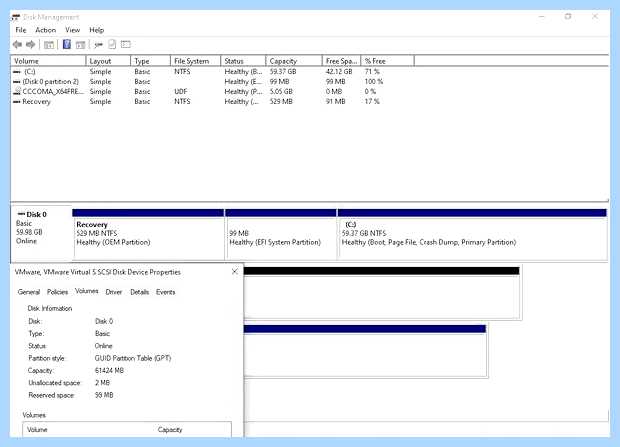Click the UDF file system cell

[181, 92]
